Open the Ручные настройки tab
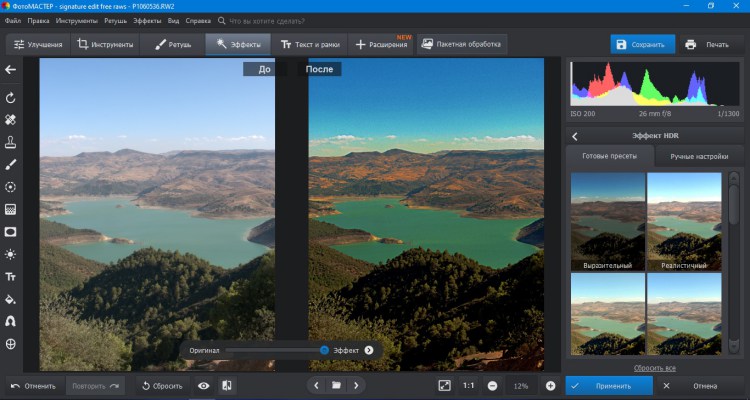This screenshot has width=750, height=400. 699,156
